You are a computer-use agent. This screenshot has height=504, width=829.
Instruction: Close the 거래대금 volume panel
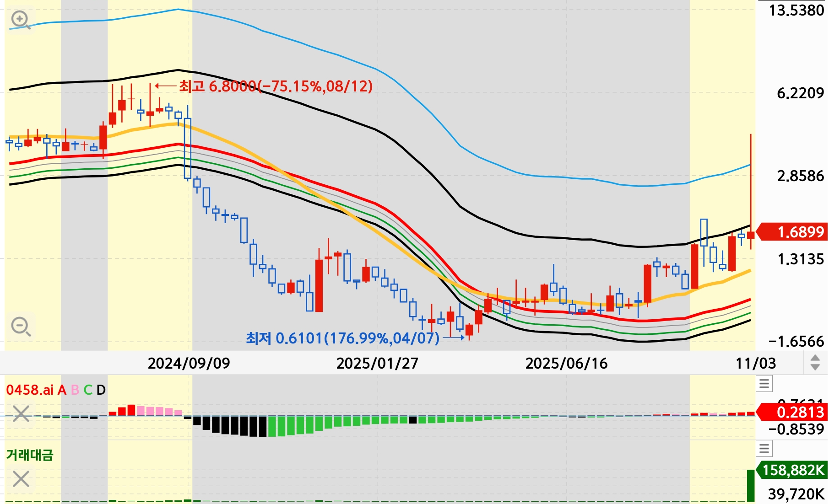tap(21, 479)
